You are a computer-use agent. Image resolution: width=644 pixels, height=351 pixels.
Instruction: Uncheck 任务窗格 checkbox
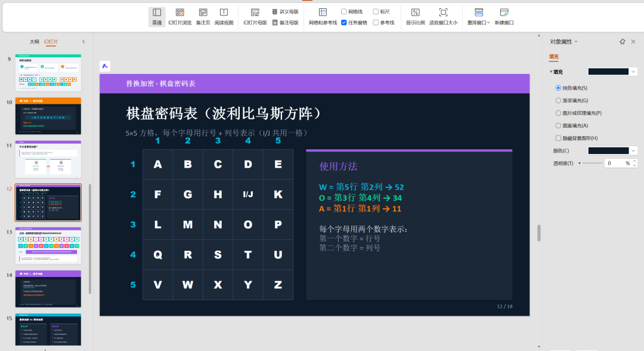click(x=344, y=23)
